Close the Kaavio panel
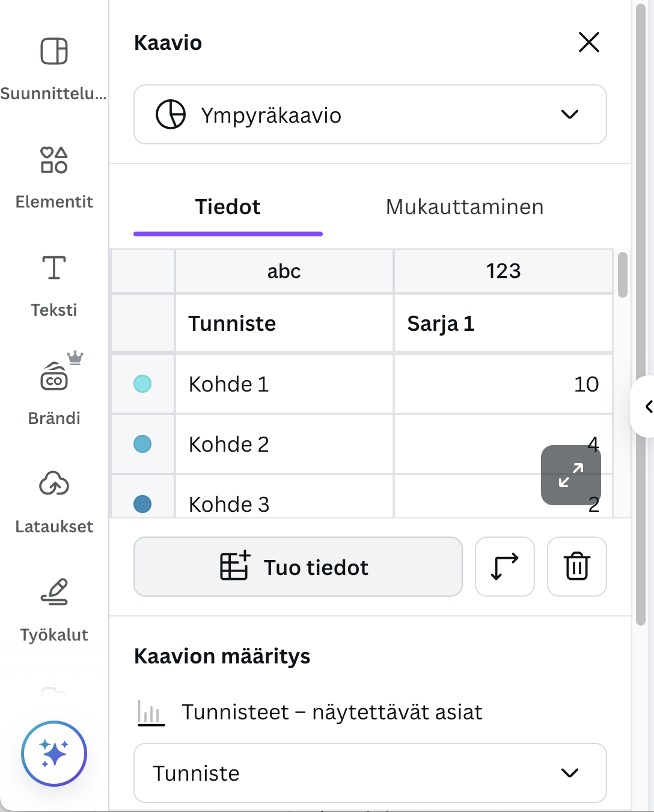The image size is (654, 812). point(589,42)
